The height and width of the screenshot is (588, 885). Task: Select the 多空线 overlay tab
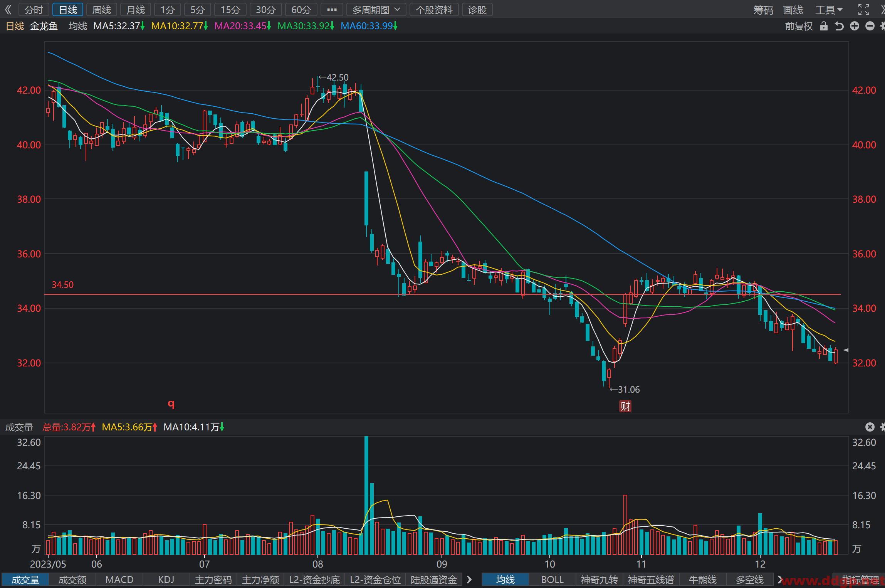[750, 580]
